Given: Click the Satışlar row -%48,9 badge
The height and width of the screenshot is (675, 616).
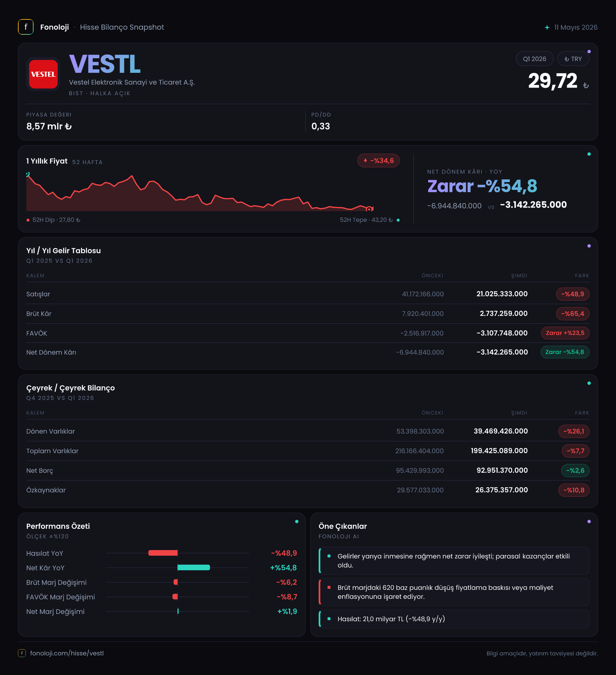Looking at the screenshot, I should coord(573,294).
